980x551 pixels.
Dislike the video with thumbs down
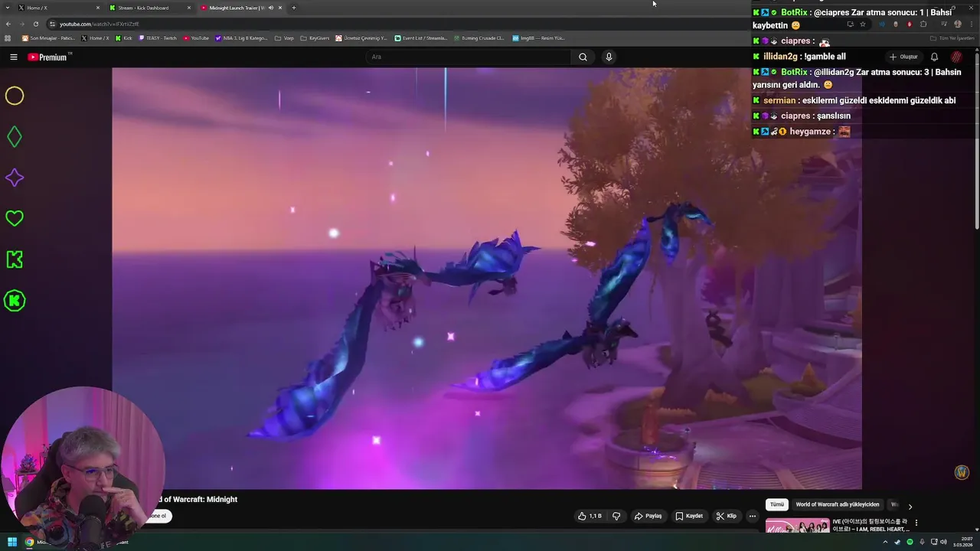pyautogui.click(x=616, y=516)
